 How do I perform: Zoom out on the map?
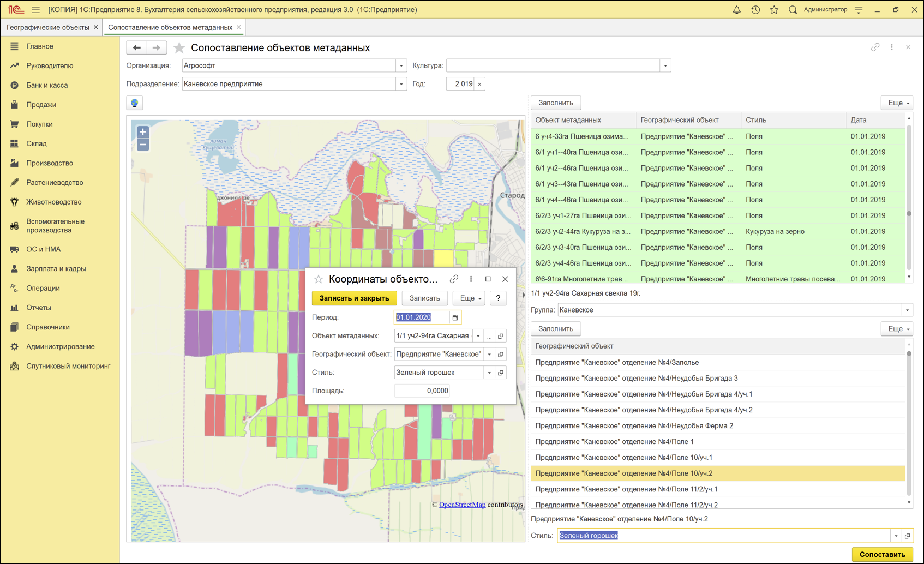tap(143, 145)
